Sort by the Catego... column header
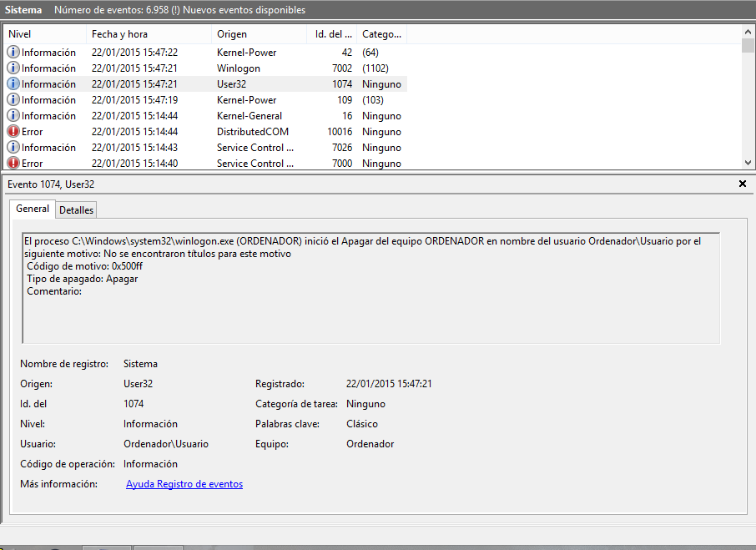 (x=382, y=34)
